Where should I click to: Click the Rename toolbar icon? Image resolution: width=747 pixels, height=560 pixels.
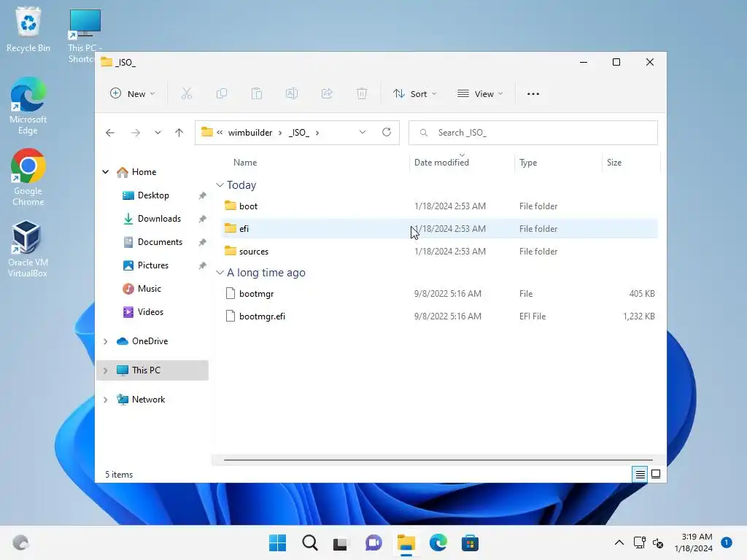tap(292, 94)
